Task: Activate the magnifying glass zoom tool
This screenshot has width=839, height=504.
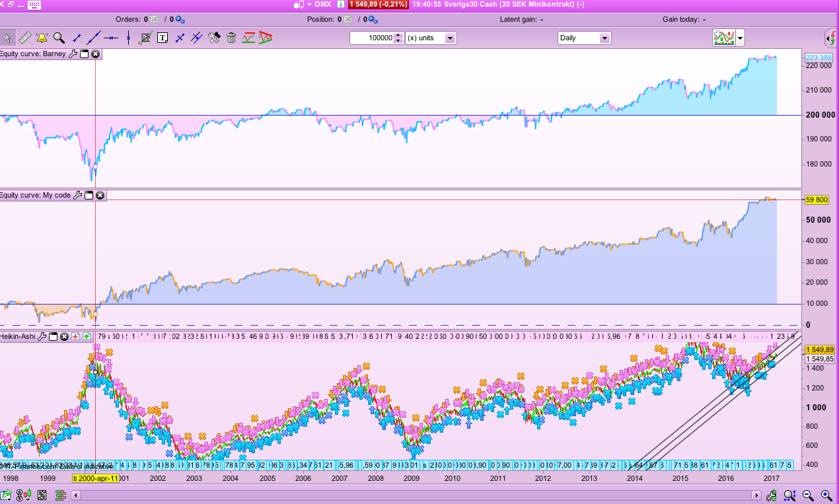Action: 59,38
